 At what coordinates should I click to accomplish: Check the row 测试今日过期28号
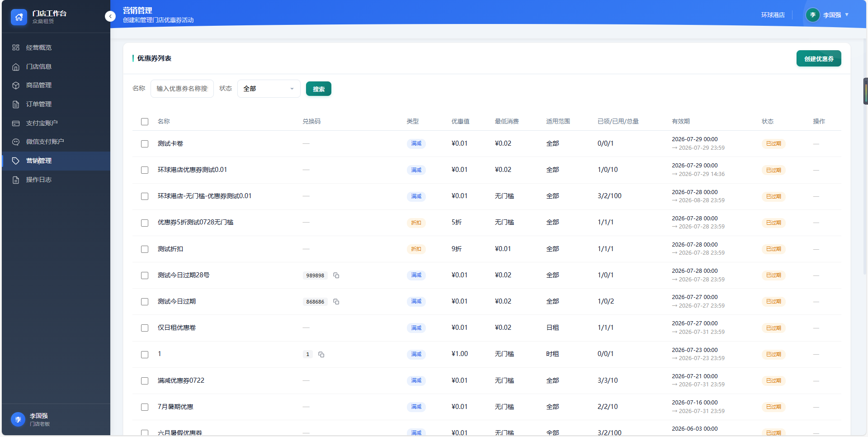coord(145,275)
